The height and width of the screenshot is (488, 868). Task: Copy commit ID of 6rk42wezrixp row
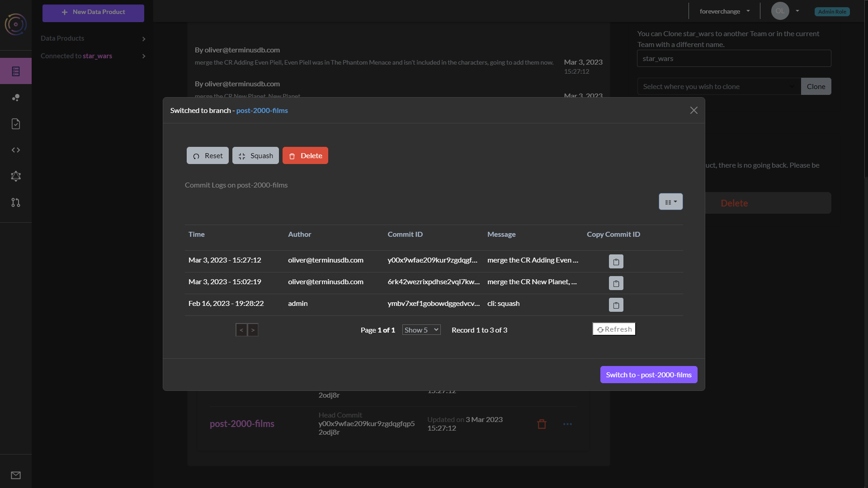point(616,283)
